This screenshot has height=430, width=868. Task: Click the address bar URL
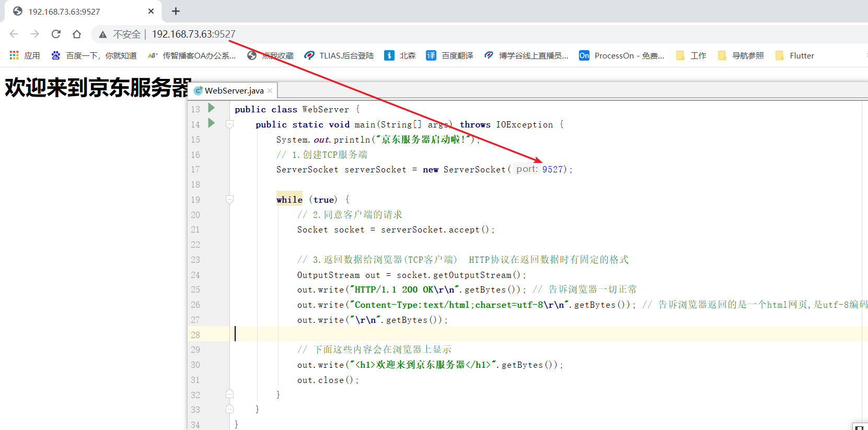coord(193,34)
